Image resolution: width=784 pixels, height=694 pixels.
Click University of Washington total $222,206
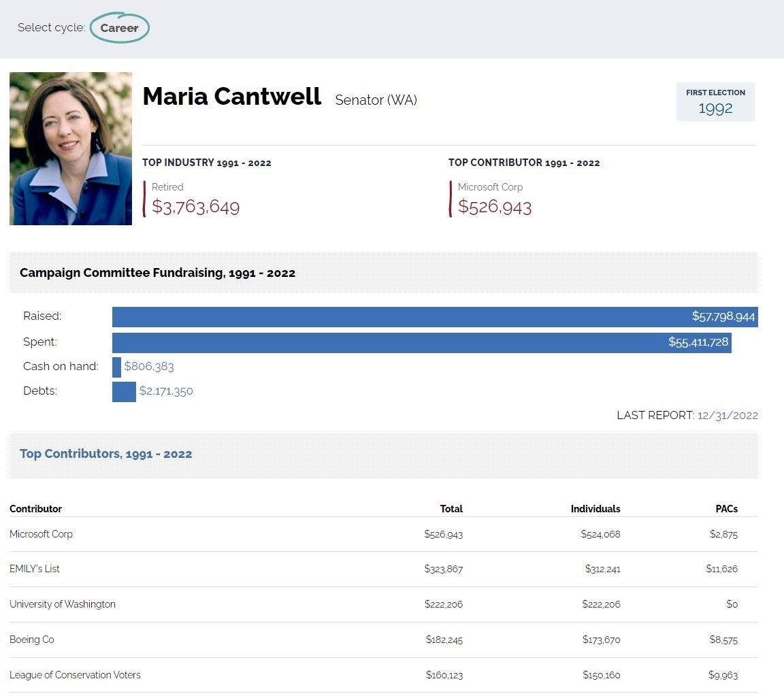point(444,604)
